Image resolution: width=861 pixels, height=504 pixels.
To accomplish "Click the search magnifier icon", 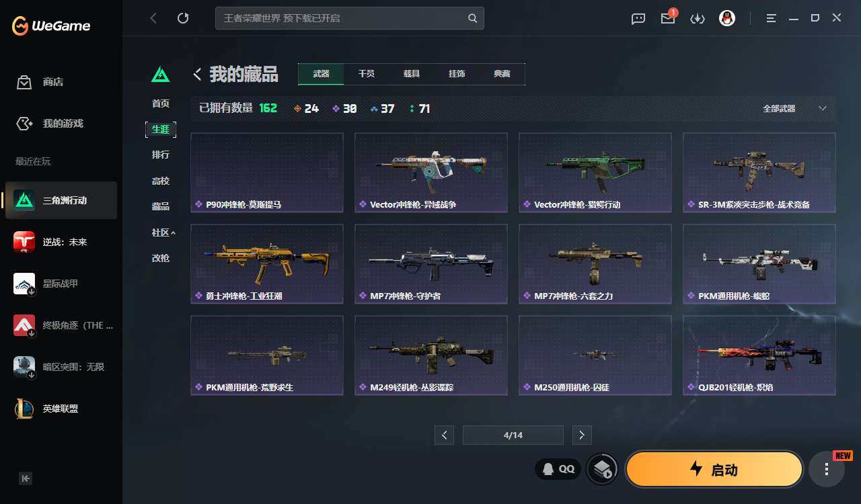I will 473,18.
